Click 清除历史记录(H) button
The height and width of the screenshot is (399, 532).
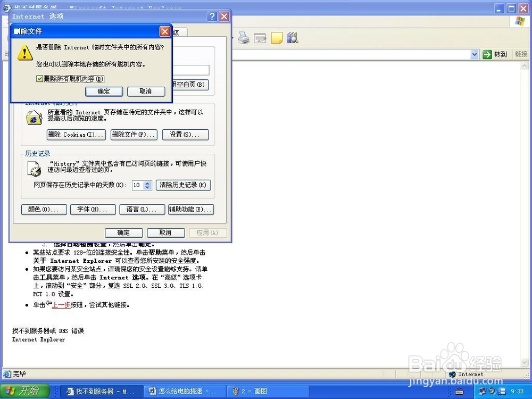[x=183, y=185]
